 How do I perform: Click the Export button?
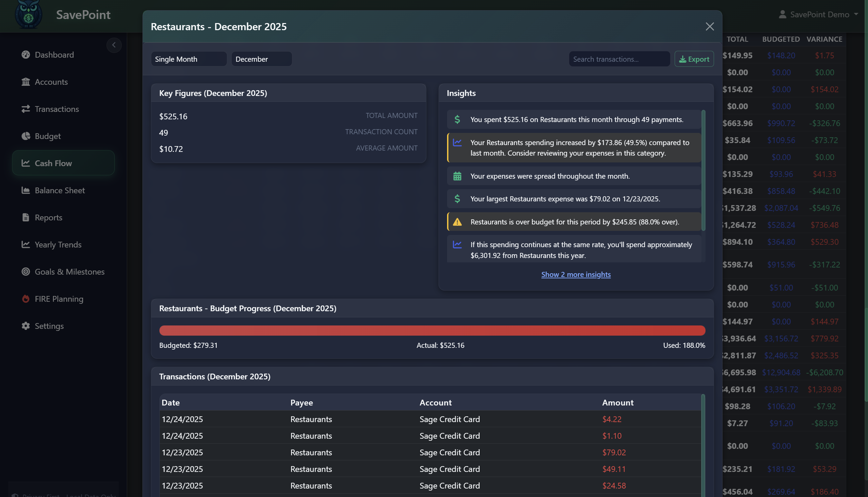(x=694, y=59)
